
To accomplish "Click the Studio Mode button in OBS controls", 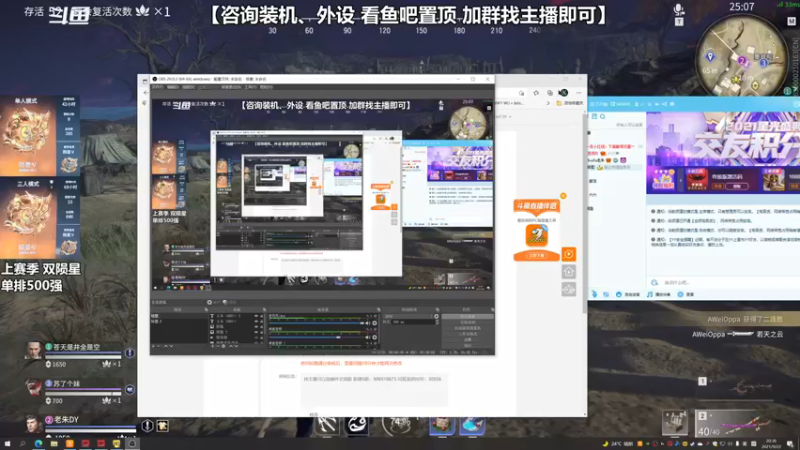I will [468, 334].
